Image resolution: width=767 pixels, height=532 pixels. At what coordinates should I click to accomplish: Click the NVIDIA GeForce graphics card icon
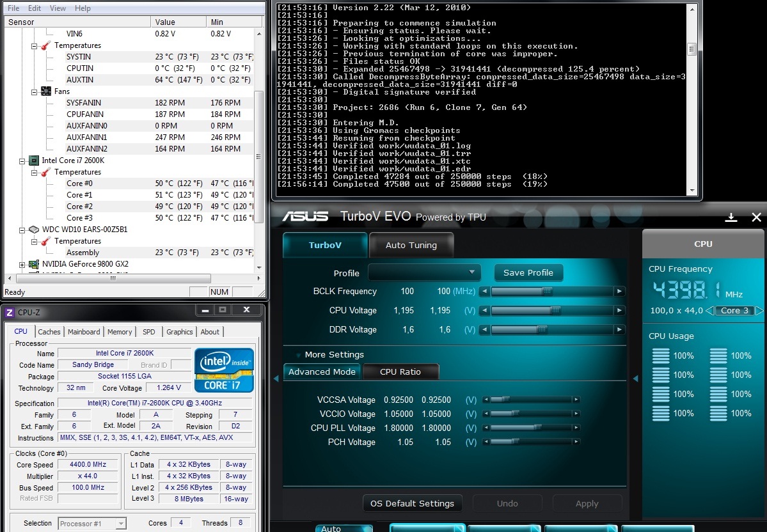pyautogui.click(x=34, y=264)
